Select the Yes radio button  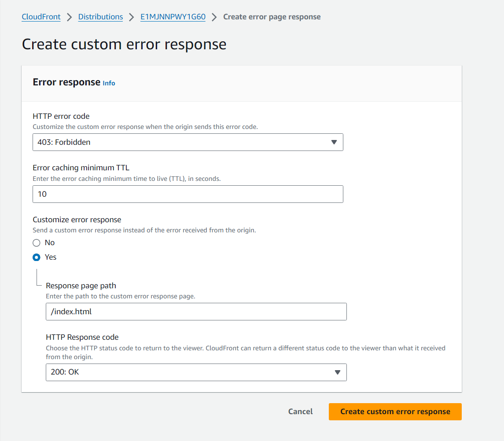click(x=37, y=257)
